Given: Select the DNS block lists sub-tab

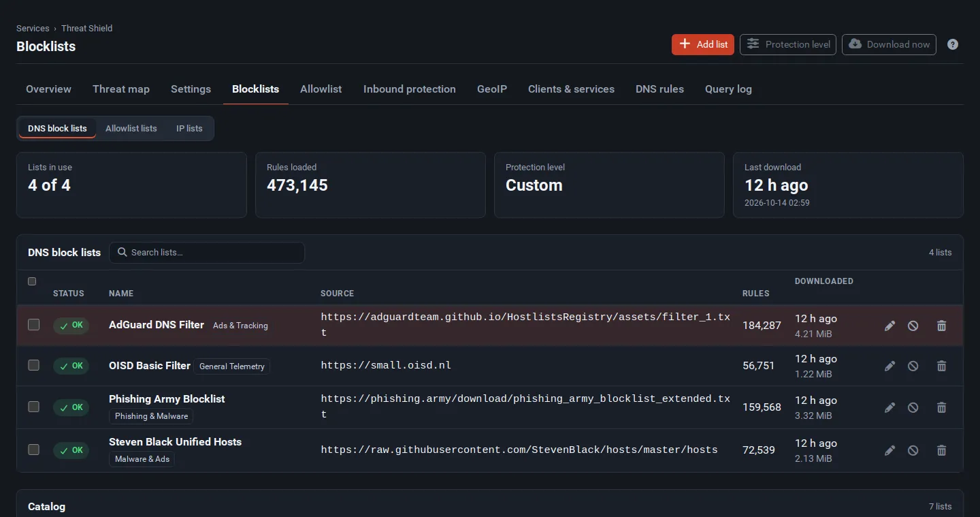Looking at the screenshot, I should click(57, 128).
